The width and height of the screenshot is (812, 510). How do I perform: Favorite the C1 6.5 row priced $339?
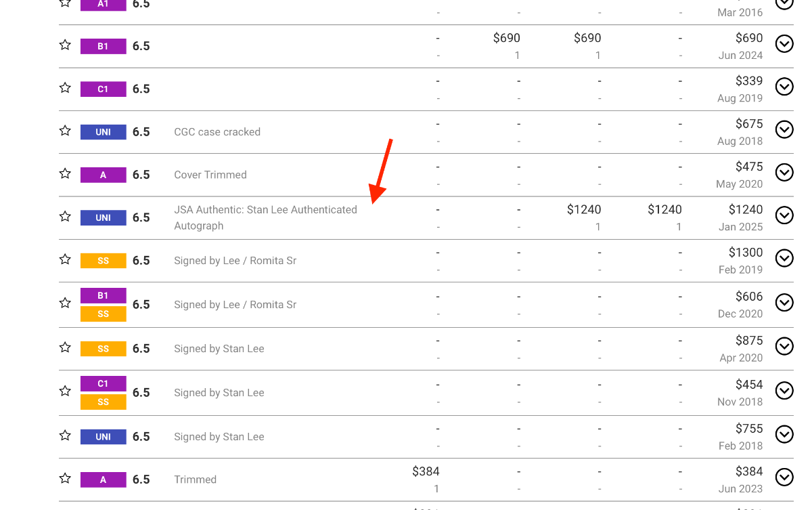[65, 88]
